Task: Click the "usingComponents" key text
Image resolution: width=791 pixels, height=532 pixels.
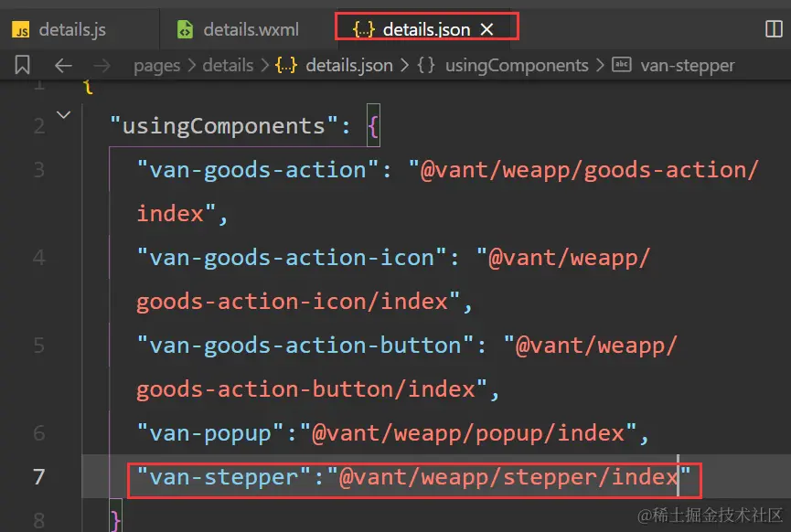Action: click(224, 126)
